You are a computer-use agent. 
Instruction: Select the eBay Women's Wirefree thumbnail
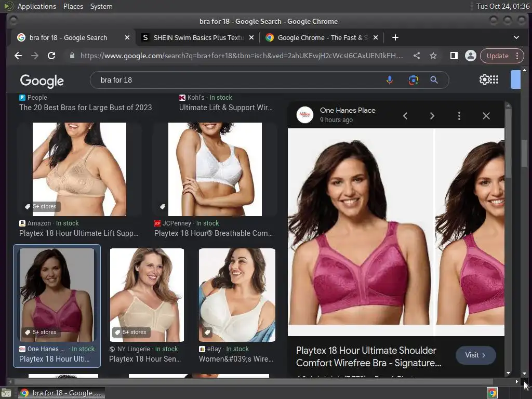[x=237, y=295]
